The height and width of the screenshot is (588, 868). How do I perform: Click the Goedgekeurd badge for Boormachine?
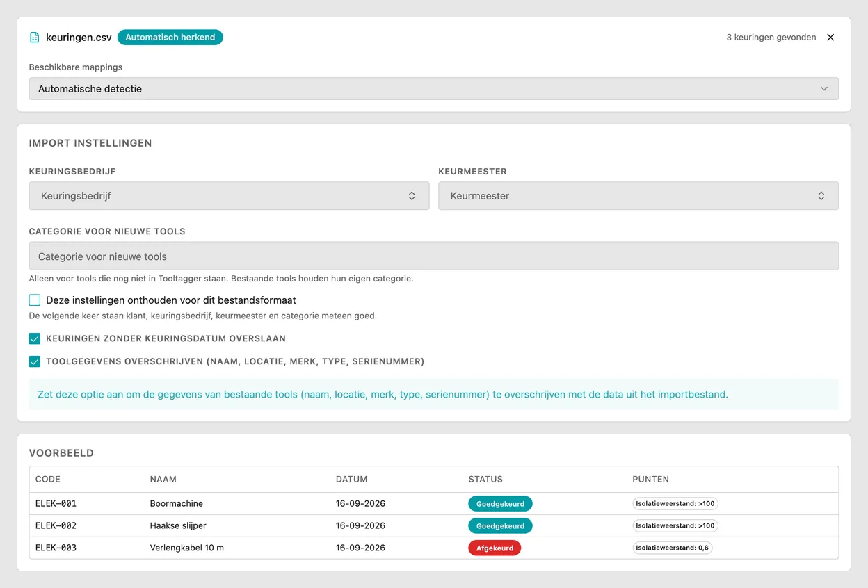pos(501,504)
